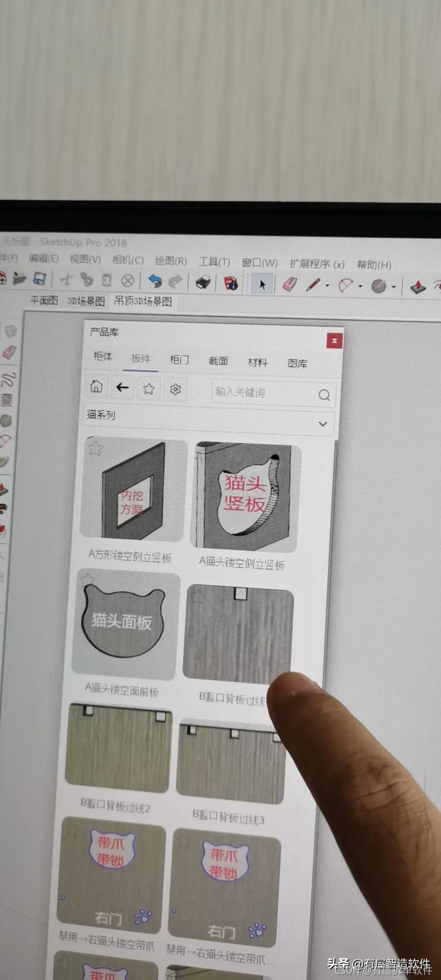
Task: Switch to the 3D场景图 scene tab
Action: [x=86, y=301]
